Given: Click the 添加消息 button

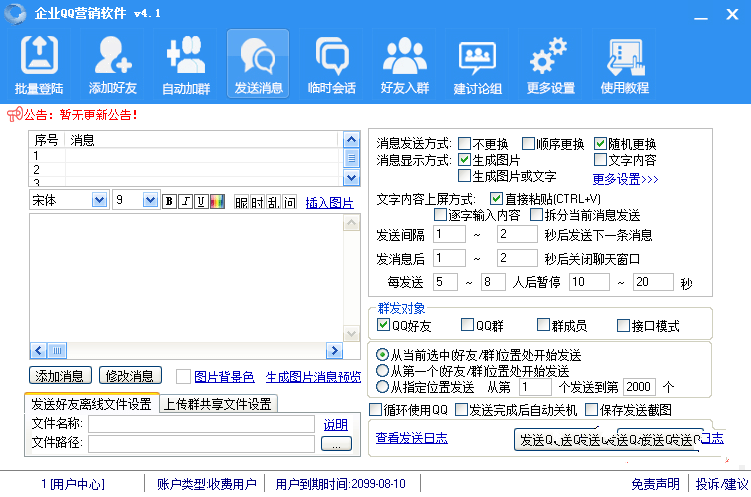Looking at the screenshot, I should pos(60,376).
